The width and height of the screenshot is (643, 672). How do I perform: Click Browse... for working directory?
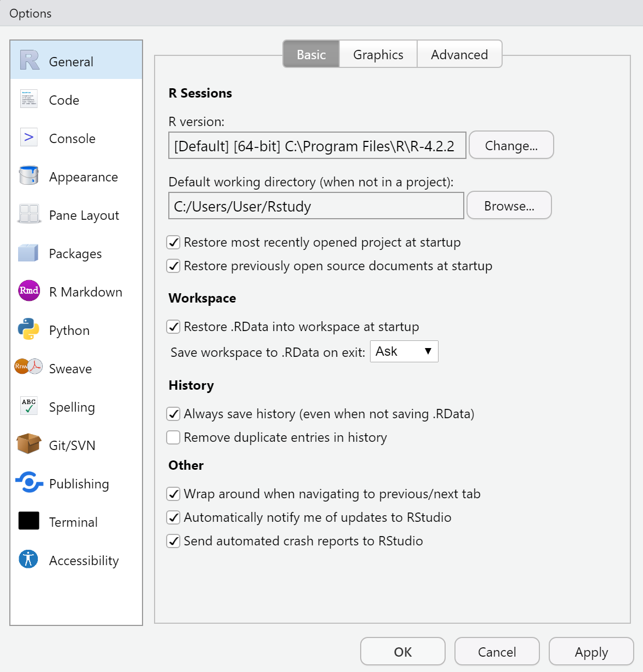pos(509,206)
